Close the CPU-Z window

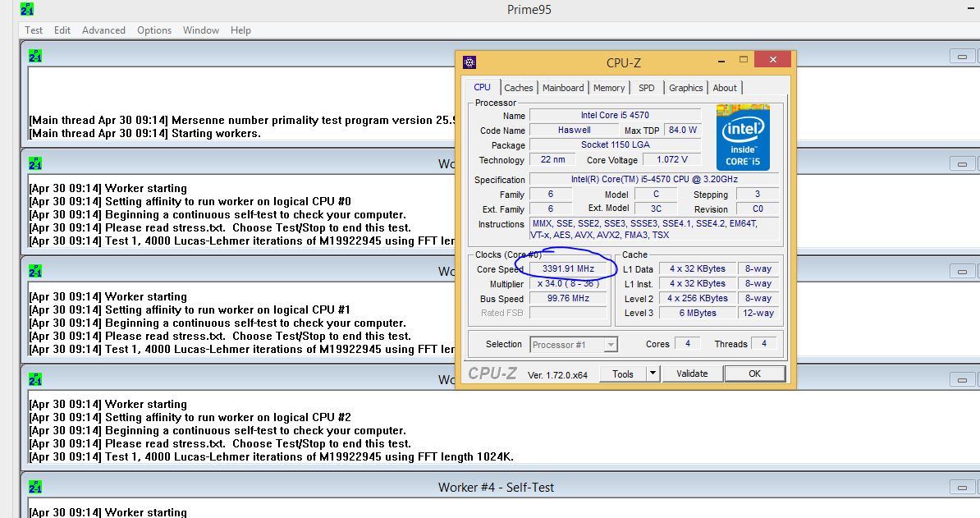pyautogui.click(x=773, y=59)
